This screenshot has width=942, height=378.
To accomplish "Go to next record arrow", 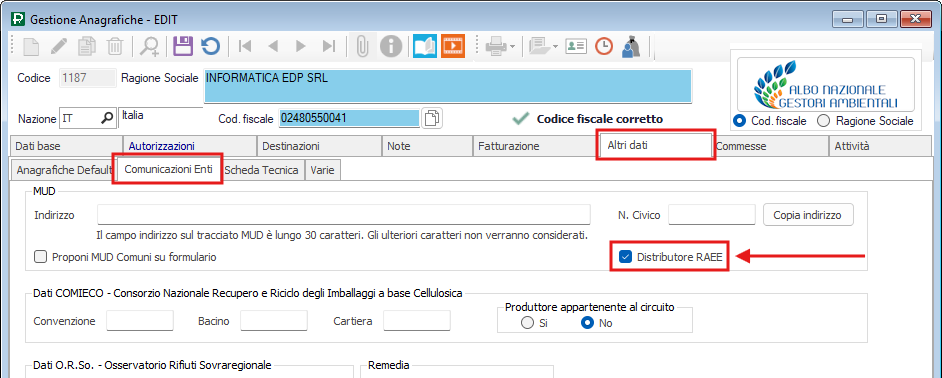I will click(x=301, y=46).
